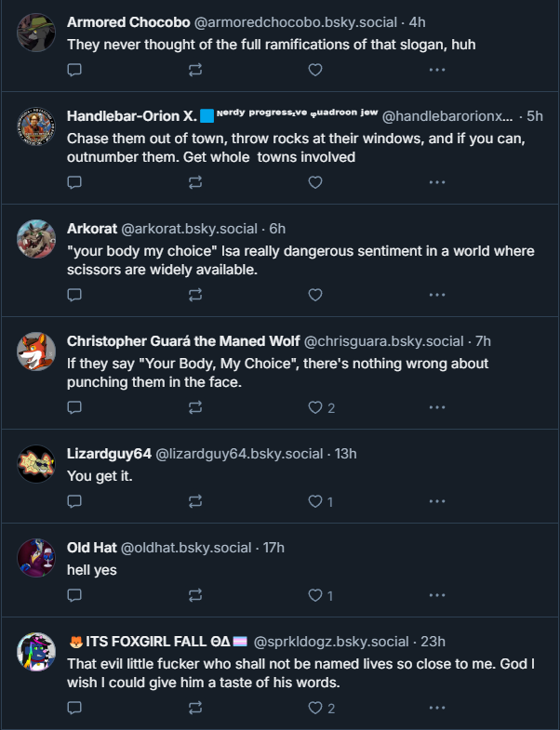Open Armored Chocobo's profile name link
The image size is (560, 730).
(x=127, y=20)
